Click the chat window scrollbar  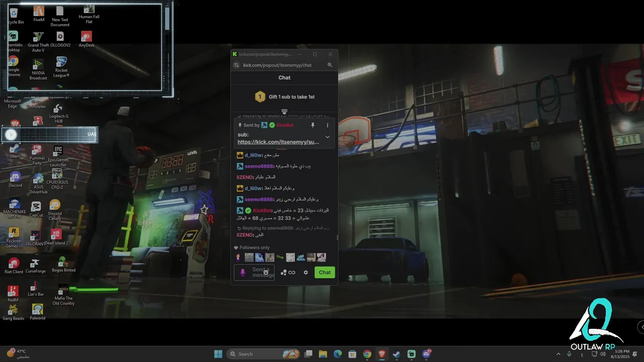[x=337, y=237]
